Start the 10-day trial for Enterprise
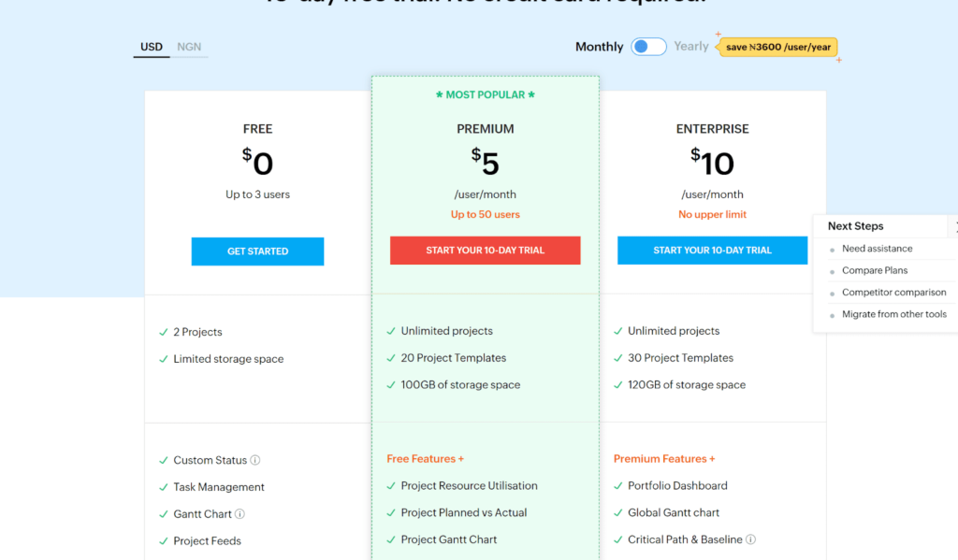 tap(712, 251)
